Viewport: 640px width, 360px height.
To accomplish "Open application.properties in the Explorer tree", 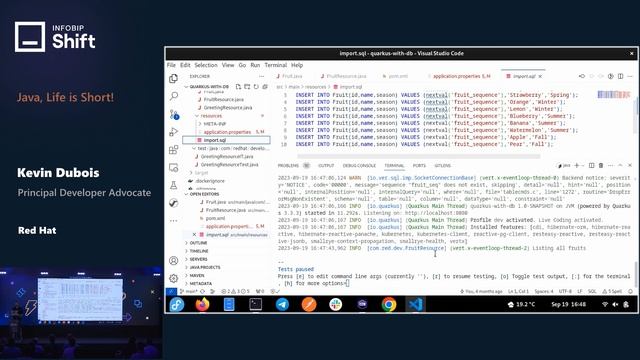I will coord(227,132).
